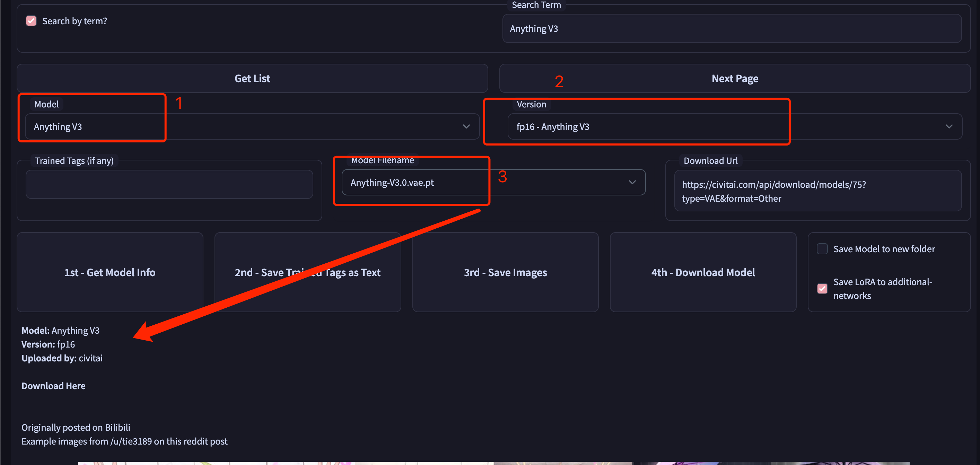Image resolution: width=980 pixels, height=465 pixels.
Task: Click the Model Filename chevron arrow
Action: pos(632,182)
